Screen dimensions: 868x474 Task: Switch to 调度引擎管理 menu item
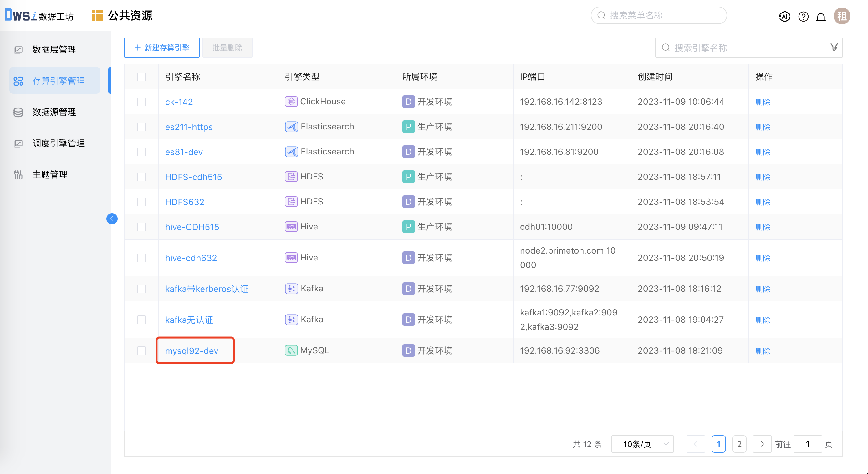(x=58, y=144)
